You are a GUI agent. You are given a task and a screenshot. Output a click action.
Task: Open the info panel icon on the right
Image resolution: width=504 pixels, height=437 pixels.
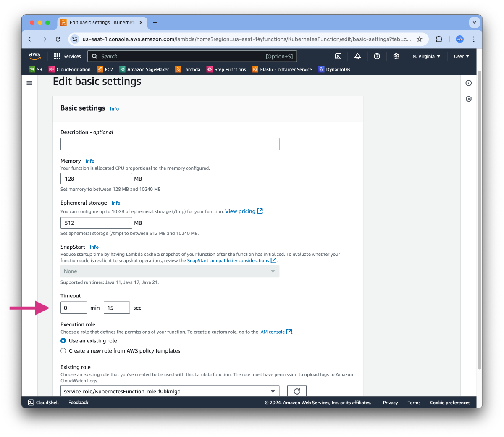[469, 83]
